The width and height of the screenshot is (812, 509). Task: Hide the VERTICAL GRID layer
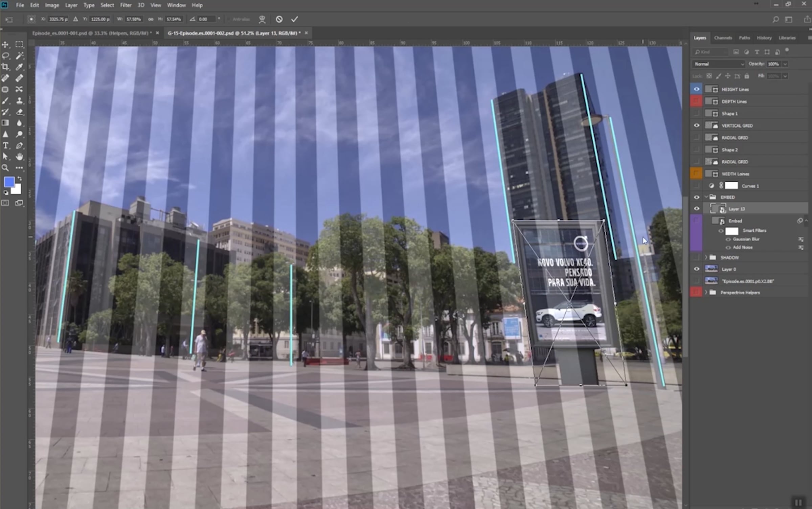click(696, 125)
